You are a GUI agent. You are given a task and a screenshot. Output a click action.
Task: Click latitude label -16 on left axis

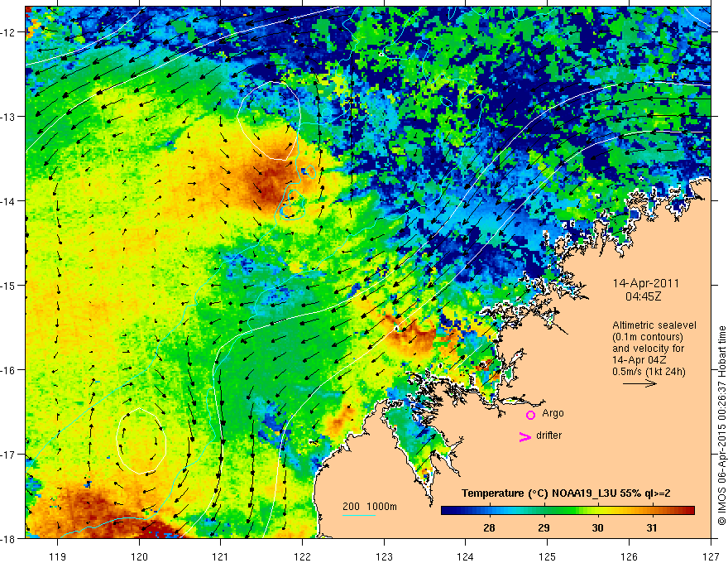(8, 370)
